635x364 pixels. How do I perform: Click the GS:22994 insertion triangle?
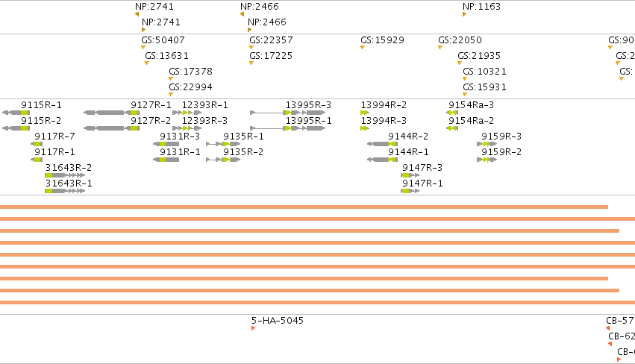(171, 94)
